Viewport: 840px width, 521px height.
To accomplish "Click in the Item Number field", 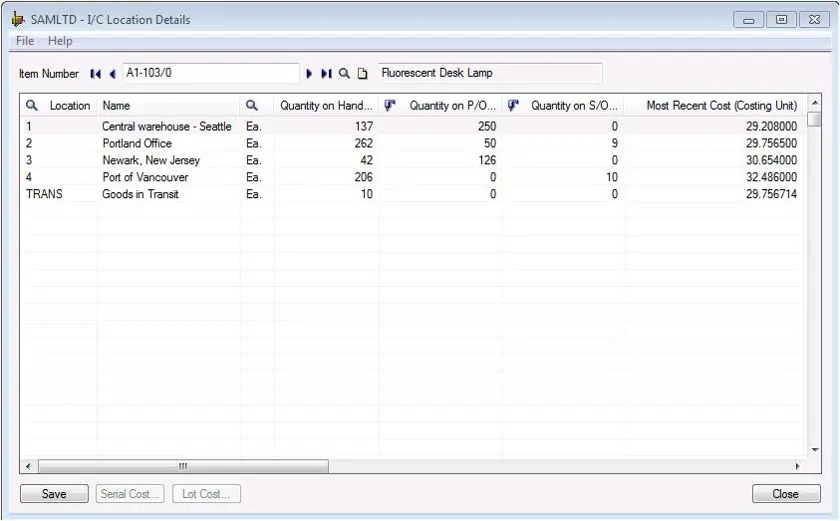I will tap(210, 73).
